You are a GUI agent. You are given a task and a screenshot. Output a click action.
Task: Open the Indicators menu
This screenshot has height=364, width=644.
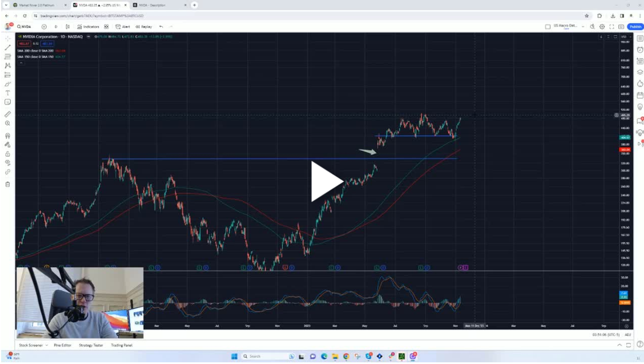point(89,27)
